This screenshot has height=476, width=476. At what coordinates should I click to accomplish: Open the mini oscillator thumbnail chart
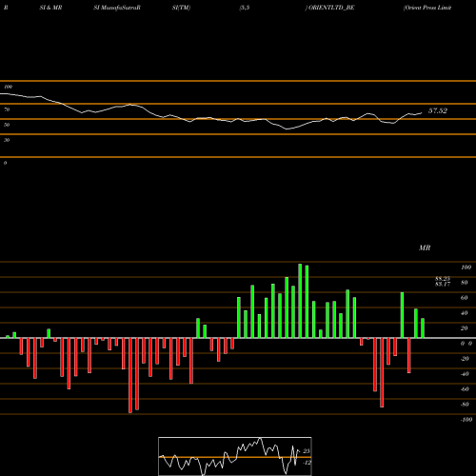235,456
